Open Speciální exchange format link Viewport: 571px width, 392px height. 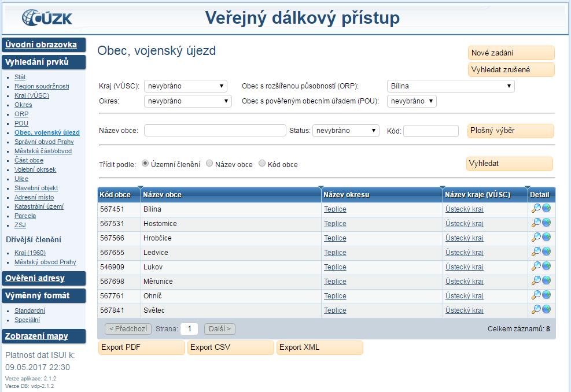click(x=27, y=320)
